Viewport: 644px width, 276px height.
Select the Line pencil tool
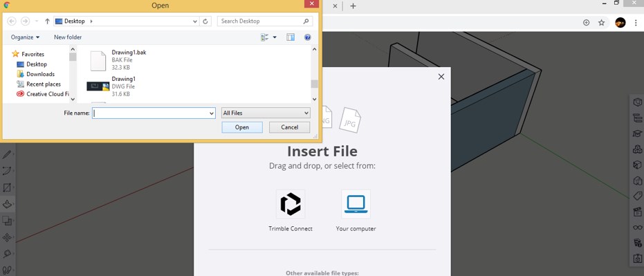7,155
